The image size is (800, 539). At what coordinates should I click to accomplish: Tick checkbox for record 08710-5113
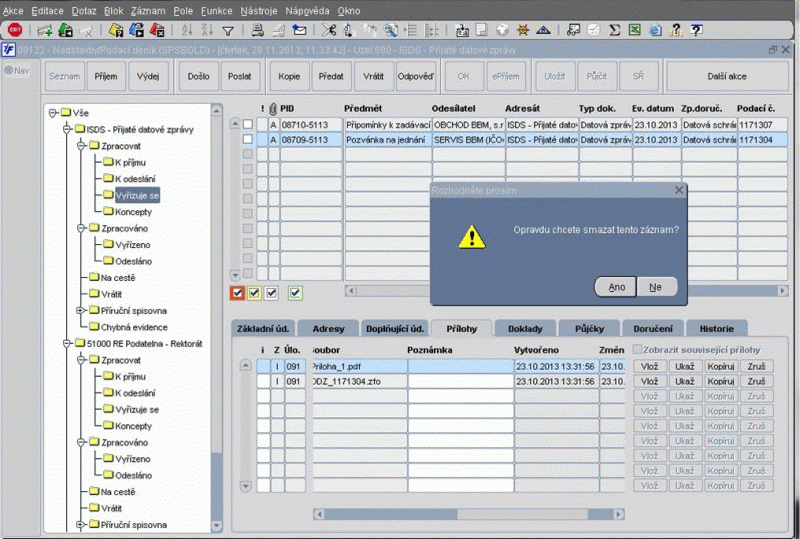click(x=248, y=125)
